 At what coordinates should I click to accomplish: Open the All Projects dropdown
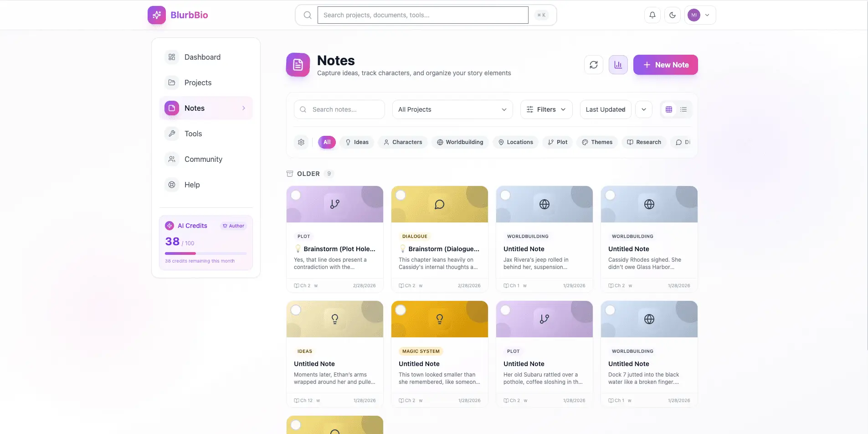click(452, 109)
